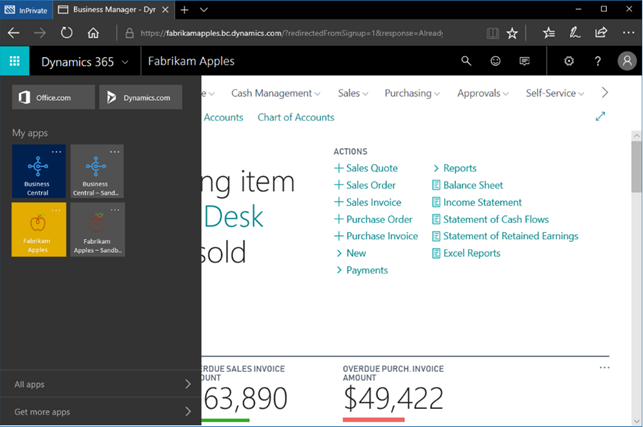Launch the Business Central app tile
Viewport: 643px width, 427px height.
(x=39, y=171)
